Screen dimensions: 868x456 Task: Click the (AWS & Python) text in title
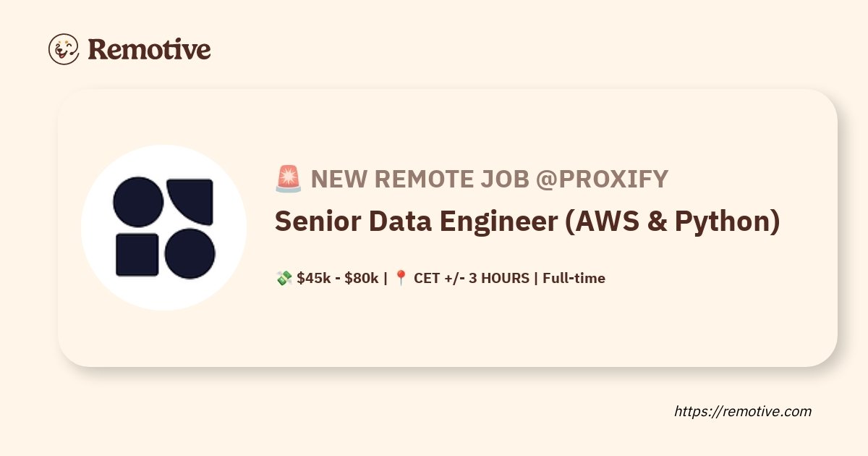point(672,222)
